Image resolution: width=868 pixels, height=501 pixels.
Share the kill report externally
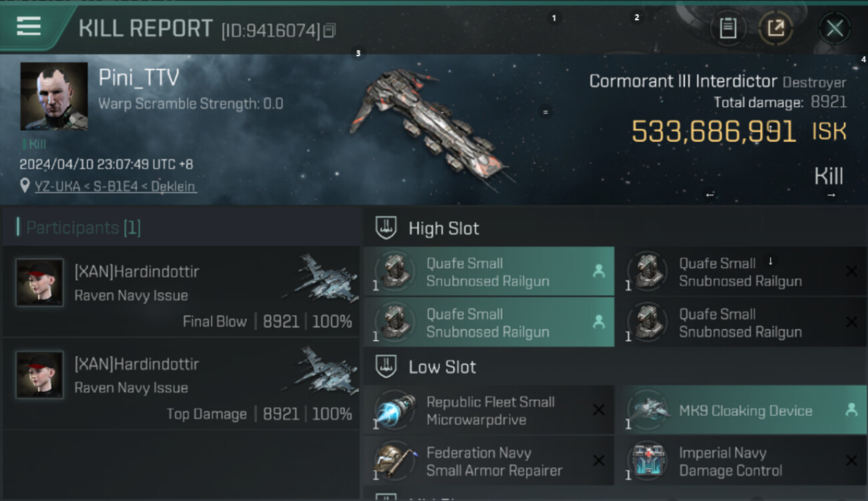[x=775, y=28]
